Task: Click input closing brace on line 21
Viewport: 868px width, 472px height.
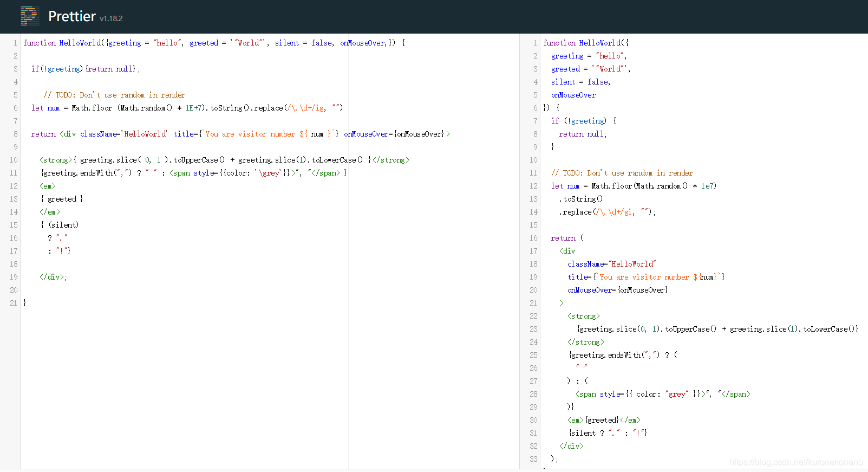Action: pos(24,303)
